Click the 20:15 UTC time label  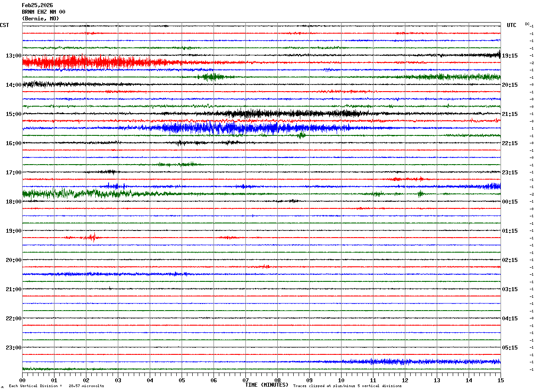(509, 85)
